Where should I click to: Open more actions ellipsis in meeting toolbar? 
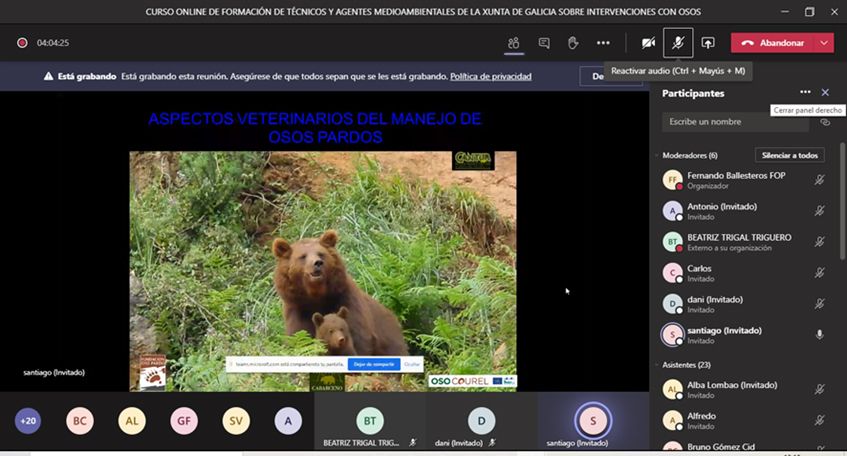click(603, 43)
